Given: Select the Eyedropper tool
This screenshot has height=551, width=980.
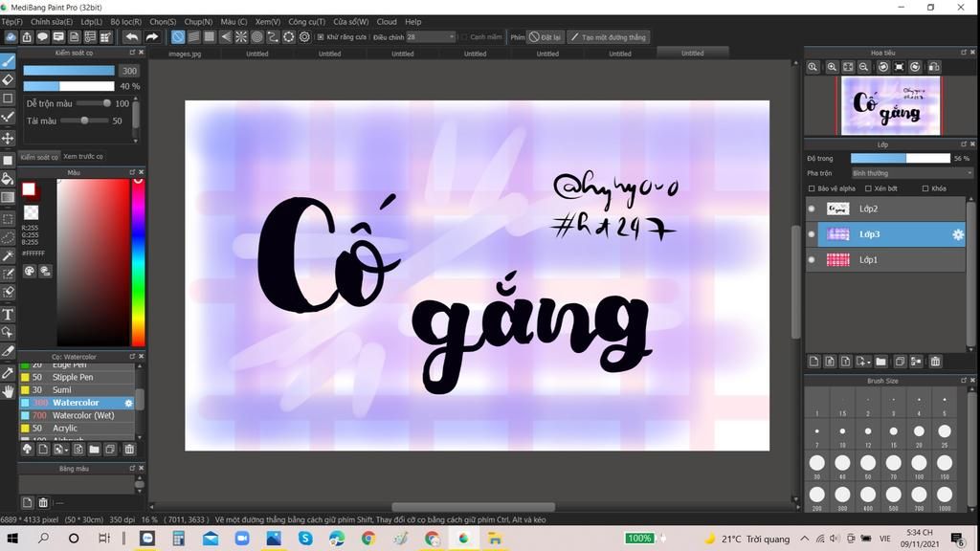Looking at the screenshot, I should [8, 372].
